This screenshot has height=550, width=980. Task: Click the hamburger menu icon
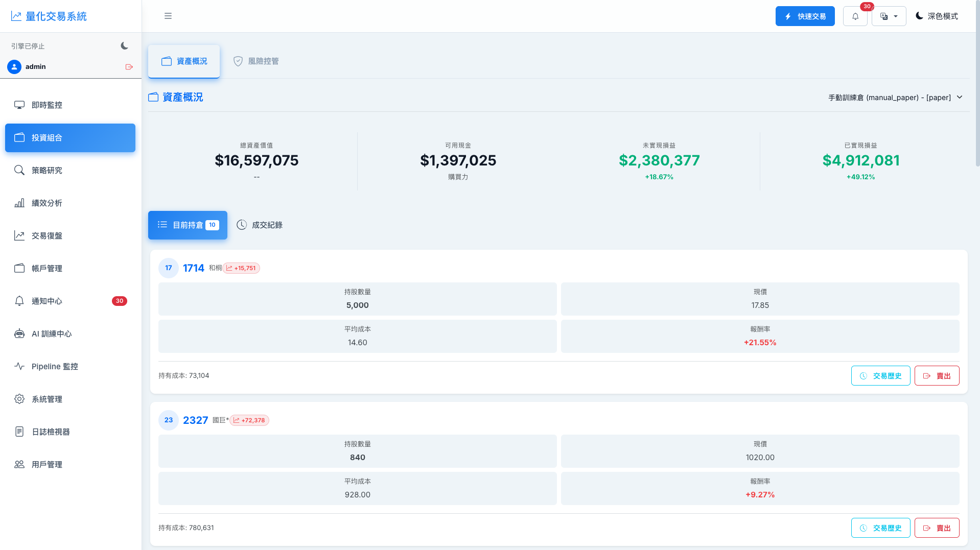click(168, 16)
